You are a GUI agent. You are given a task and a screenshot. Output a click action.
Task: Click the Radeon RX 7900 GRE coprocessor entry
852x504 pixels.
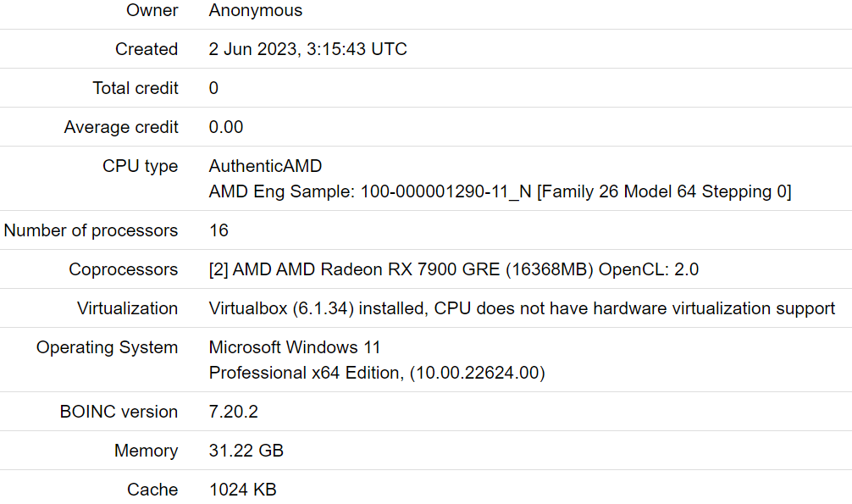pos(454,269)
